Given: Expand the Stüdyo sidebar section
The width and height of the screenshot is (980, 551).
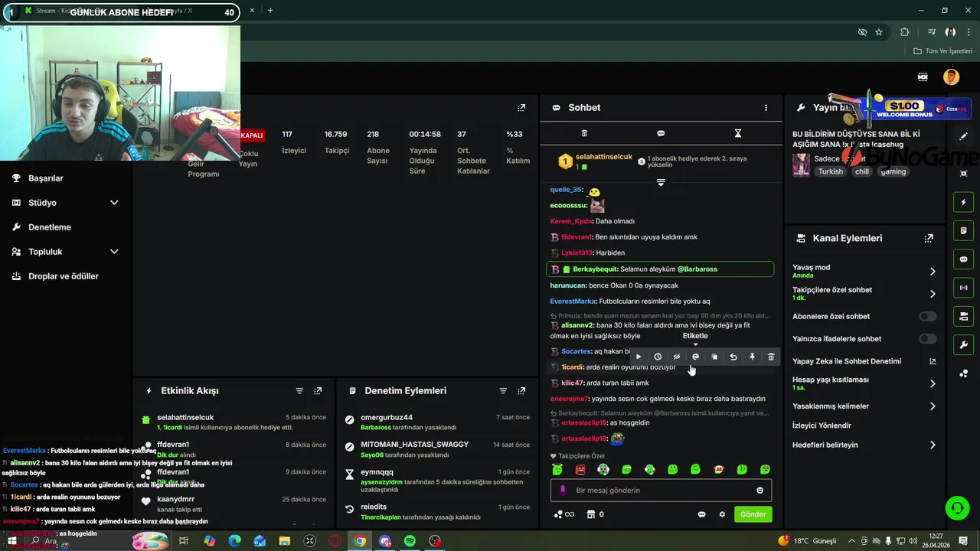Looking at the screenshot, I should 65,203.
